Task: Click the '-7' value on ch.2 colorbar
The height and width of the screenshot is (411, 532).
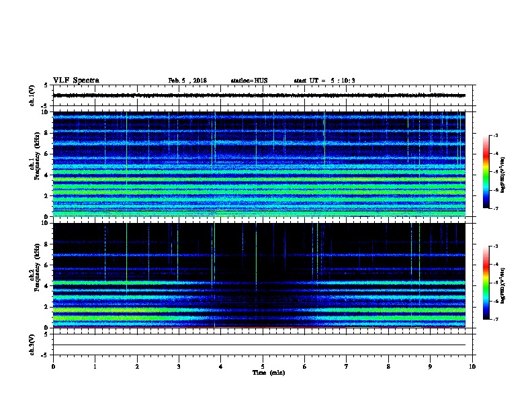Action: click(x=495, y=319)
